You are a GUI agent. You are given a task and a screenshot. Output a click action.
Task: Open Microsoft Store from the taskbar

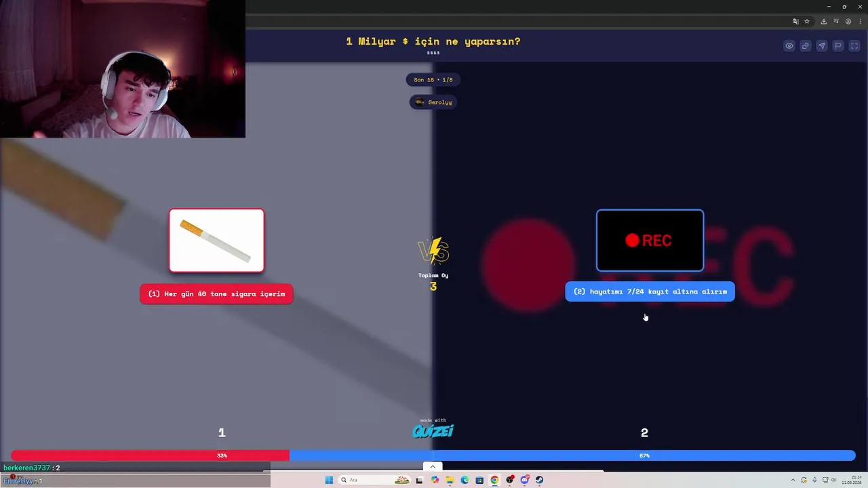[479, 480]
